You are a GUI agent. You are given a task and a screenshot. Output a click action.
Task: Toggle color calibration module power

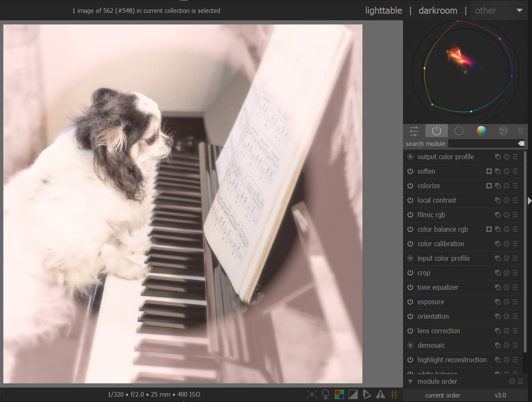pyautogui.click(x=410, y=244)
